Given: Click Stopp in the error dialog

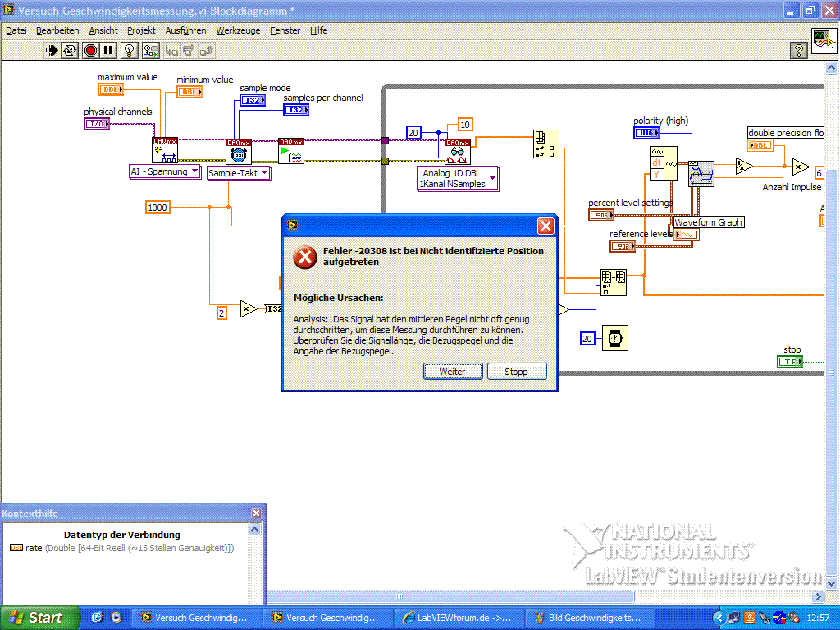Looking at the screenshot, I should (517, 372).
